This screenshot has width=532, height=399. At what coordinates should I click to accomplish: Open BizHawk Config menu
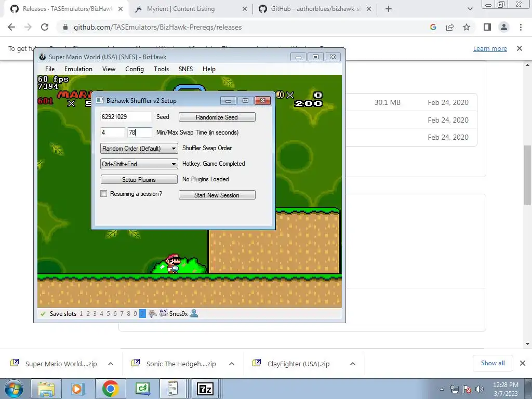pos(135,69)
